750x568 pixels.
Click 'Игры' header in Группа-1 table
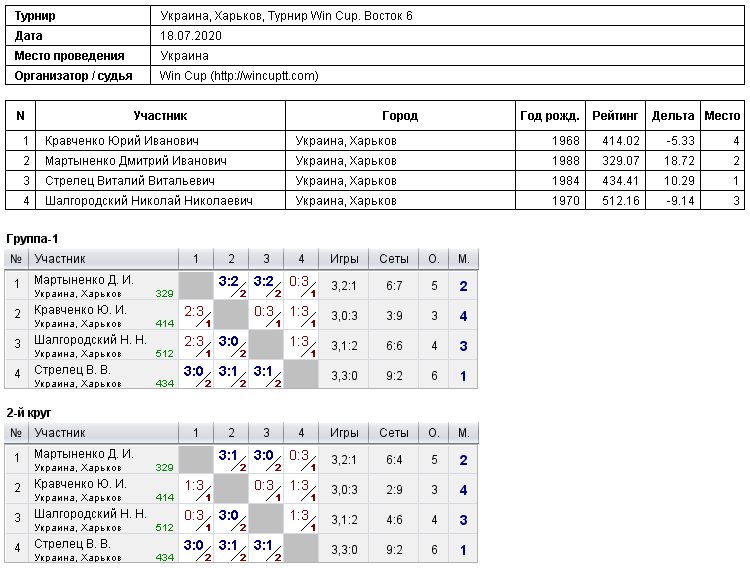344,259
